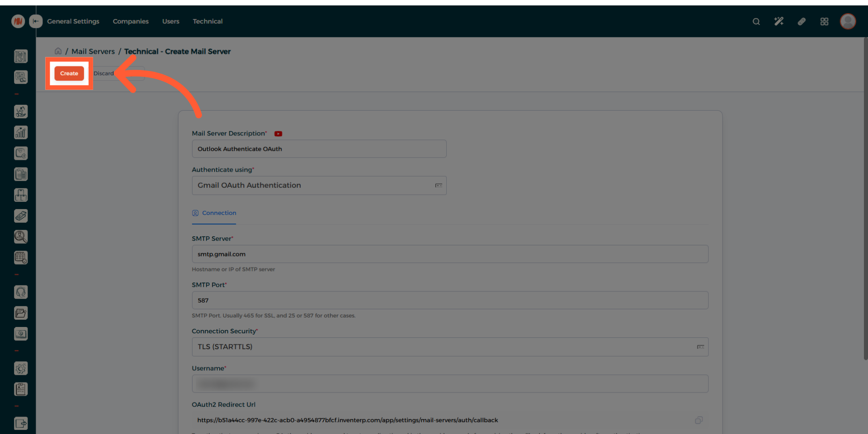Open the shopping bag purchase sidebar icon
The image size is (868, 434).
tap(21, 154)
